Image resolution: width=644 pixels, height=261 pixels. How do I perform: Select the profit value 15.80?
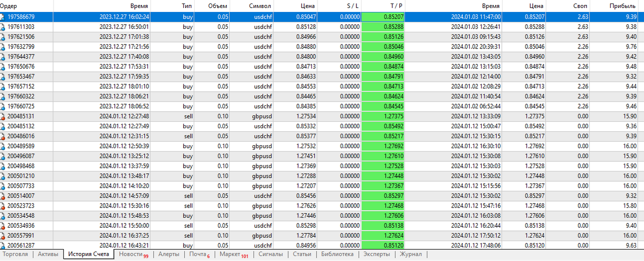629,206
